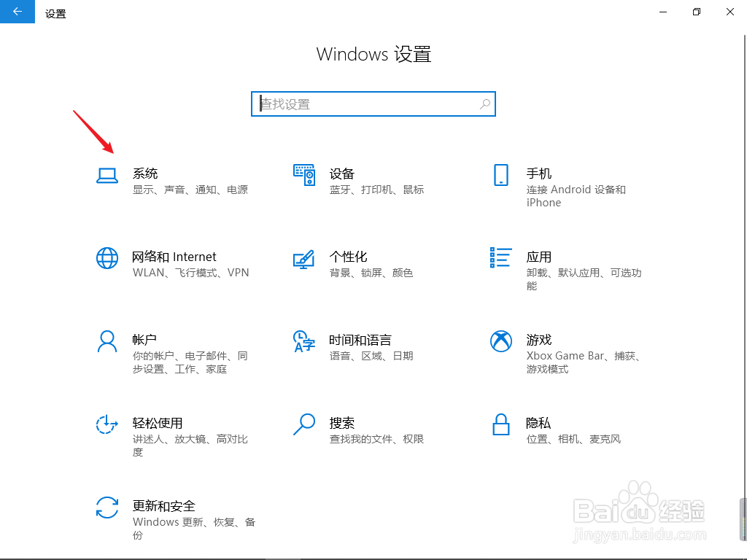Click text 位置、相机、麦克风
This screenshot has width=747, height=560.
(573, 438)
